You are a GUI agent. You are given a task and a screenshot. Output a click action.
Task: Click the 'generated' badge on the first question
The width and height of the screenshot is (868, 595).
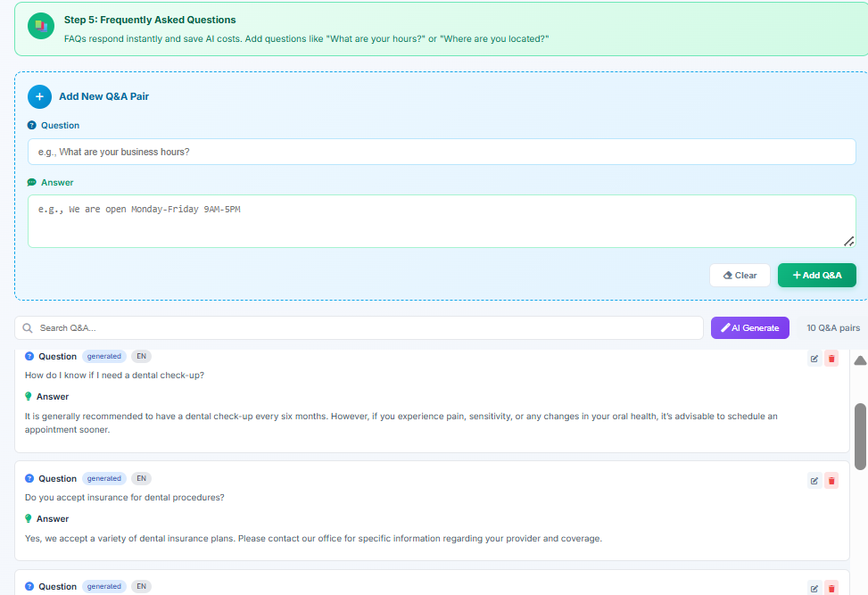pyautogui.click(x=103, y=355)
